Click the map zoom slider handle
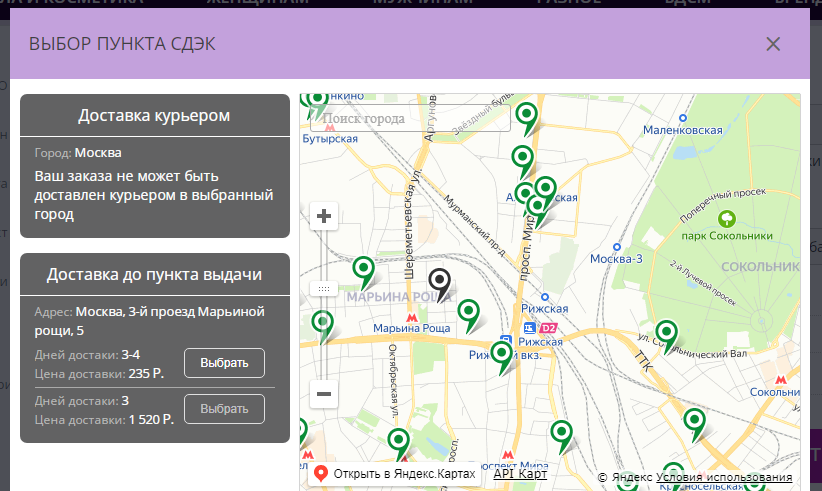822x491 pixels. 324,288
